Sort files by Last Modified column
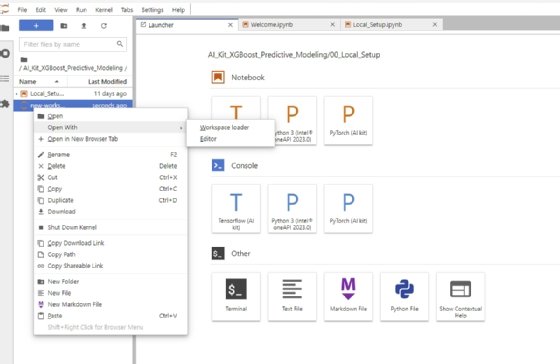Viewport: 560px width, 364px height. [100, 82]
